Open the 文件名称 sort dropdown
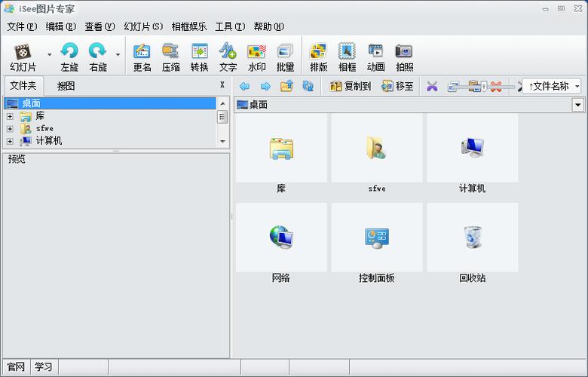 pyautogui.click(x=553, y=87)
